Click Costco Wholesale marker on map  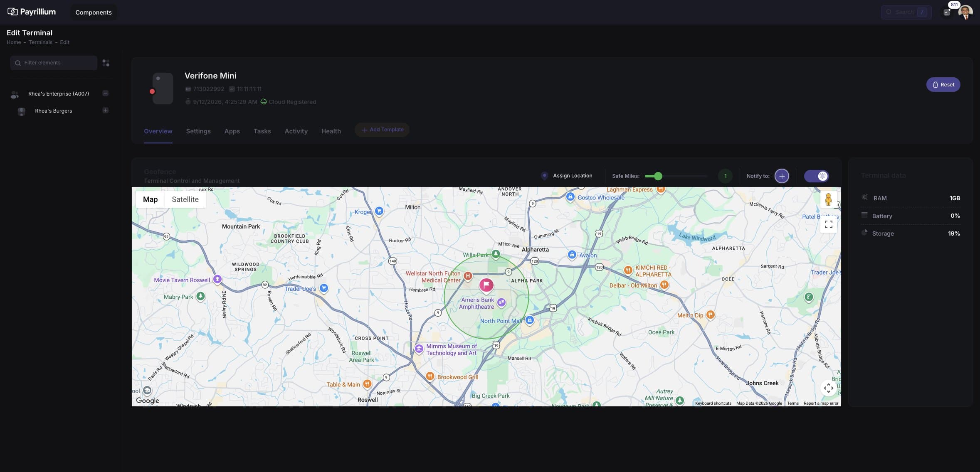pos(570,197)
